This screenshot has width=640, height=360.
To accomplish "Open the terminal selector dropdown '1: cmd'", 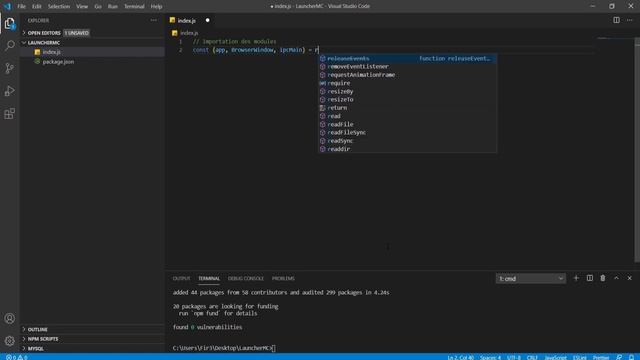I will tap(531, 278).
